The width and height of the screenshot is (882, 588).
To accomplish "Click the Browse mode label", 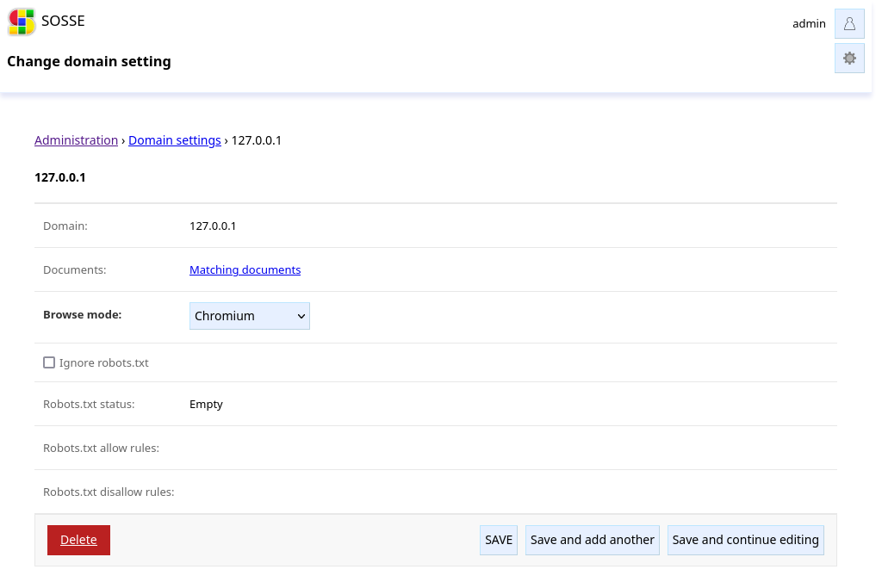I will click(82, 315).
